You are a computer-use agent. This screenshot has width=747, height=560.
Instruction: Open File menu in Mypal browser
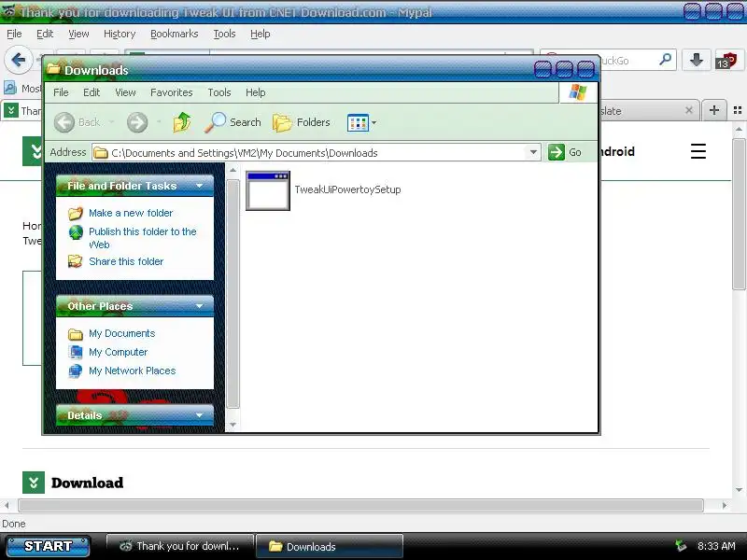[x=14, y=34]
